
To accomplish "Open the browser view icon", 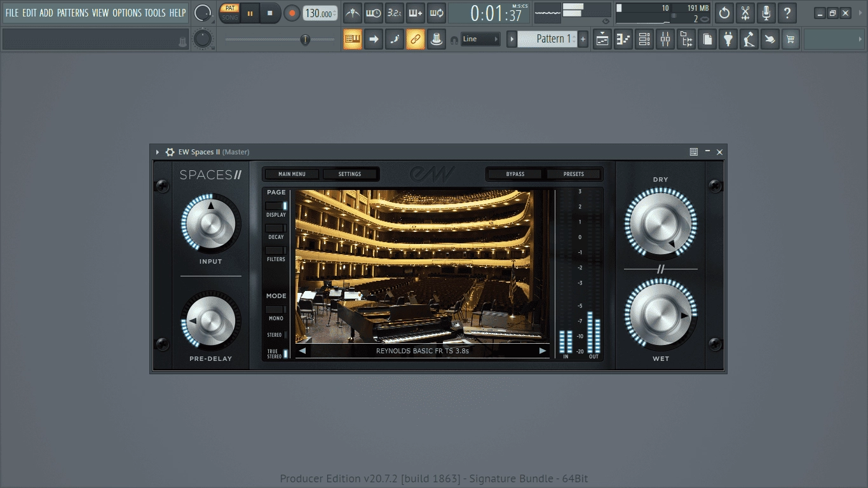I will [x=686, y=39].
